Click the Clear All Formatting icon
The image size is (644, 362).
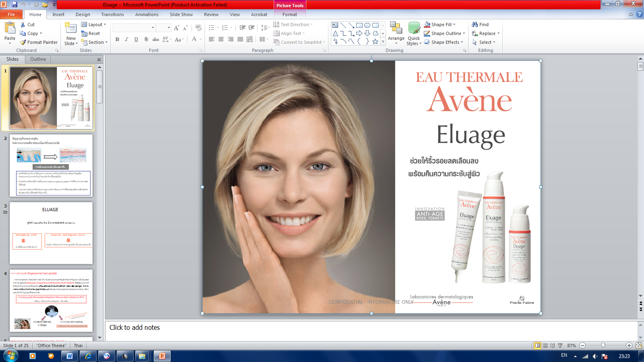coord(198,28)
